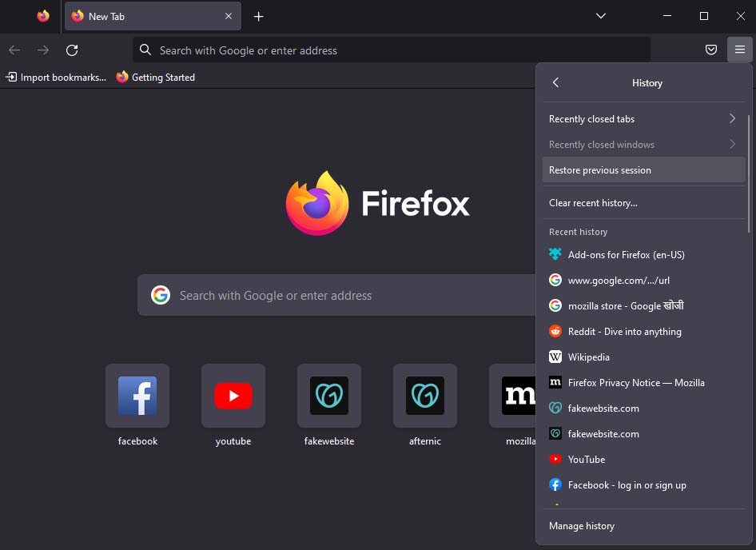
Task: Go forward using the forward arrow
Action: 43,50
